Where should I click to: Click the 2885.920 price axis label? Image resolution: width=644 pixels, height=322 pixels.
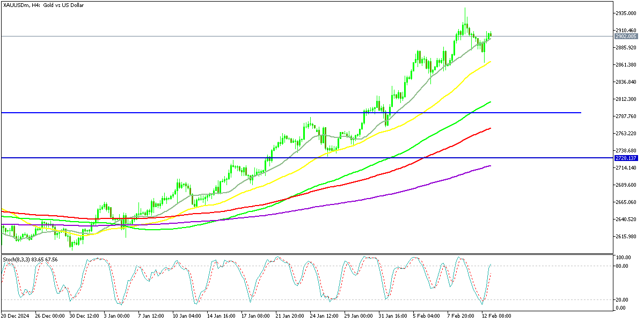click(x=626, y=47)
